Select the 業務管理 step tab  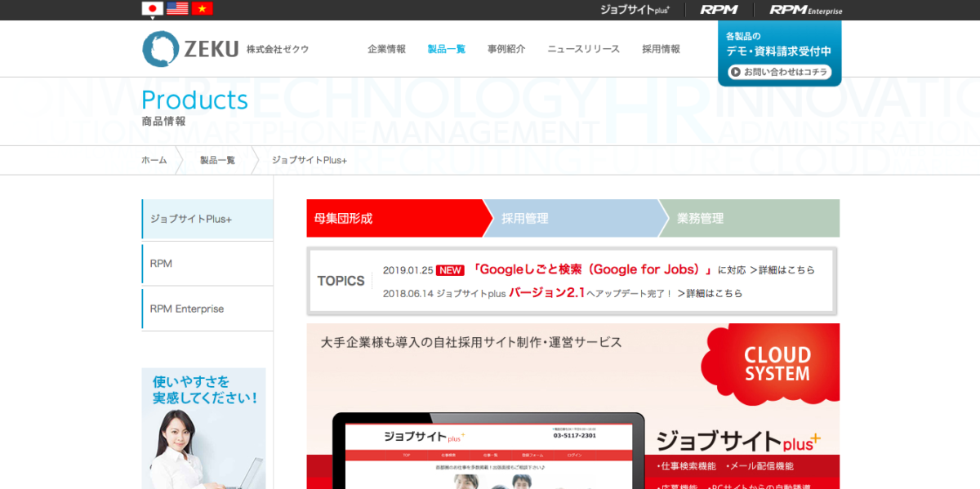click(x=749, y=218)
